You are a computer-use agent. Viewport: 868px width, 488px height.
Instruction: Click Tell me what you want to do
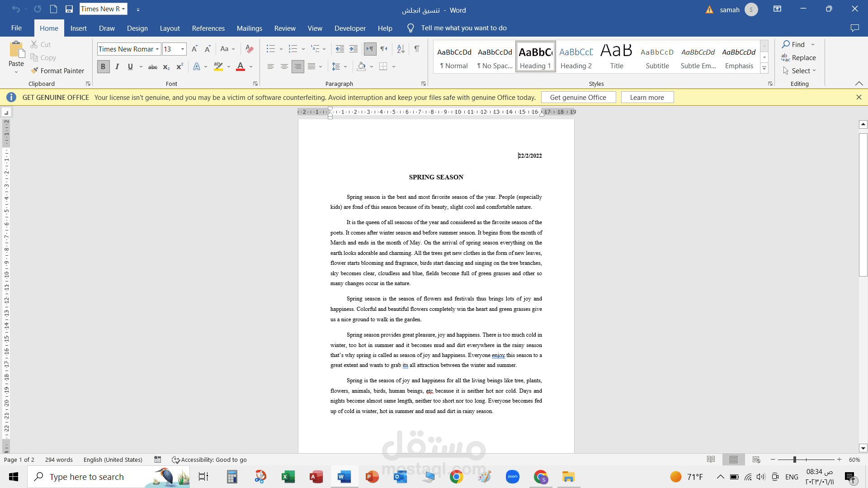[x=464, y=28]
